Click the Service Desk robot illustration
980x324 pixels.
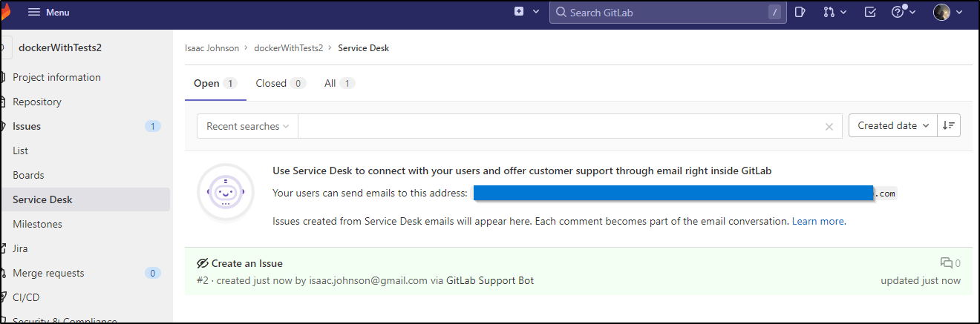click(x=226, y=192)
